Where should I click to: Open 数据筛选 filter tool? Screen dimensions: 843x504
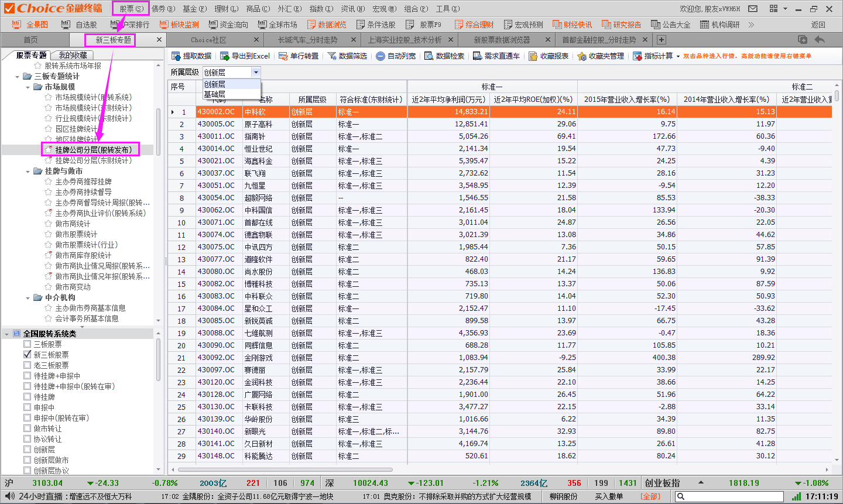pyautogui.click(x=332, y=56)
